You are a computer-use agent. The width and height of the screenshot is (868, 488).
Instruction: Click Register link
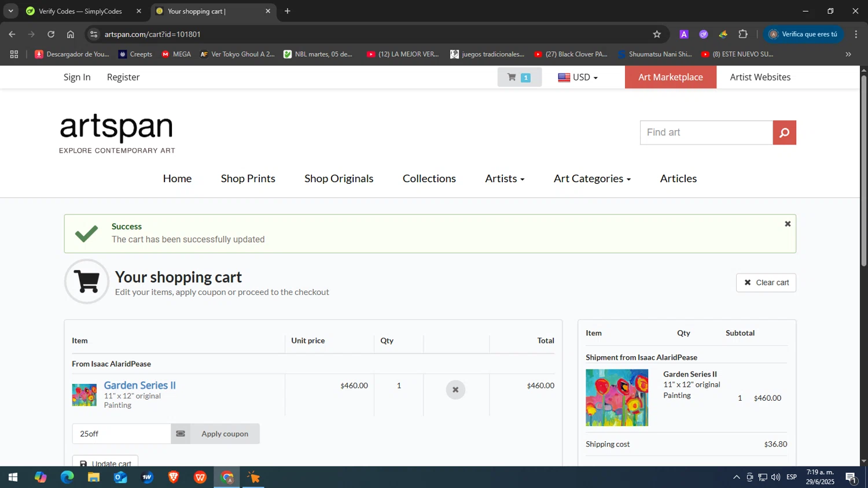(123, 77)
